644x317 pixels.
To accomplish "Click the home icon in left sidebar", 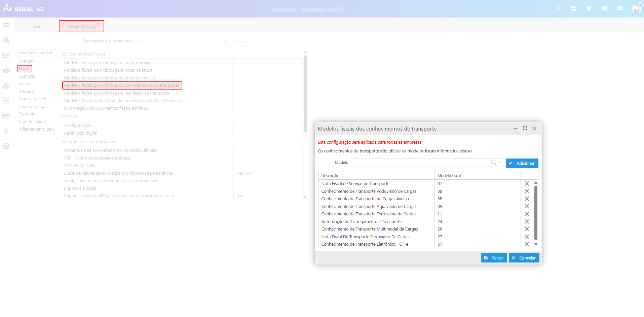I will pyautogui.click(x=6, y=40).
